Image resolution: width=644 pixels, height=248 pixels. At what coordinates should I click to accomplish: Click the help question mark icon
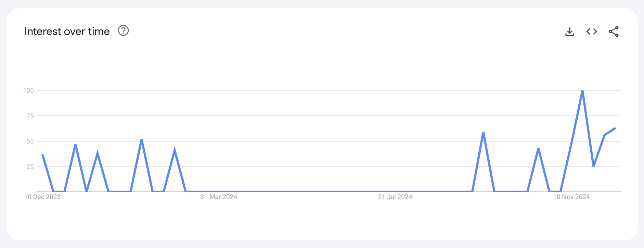click(x=123, y=31)
